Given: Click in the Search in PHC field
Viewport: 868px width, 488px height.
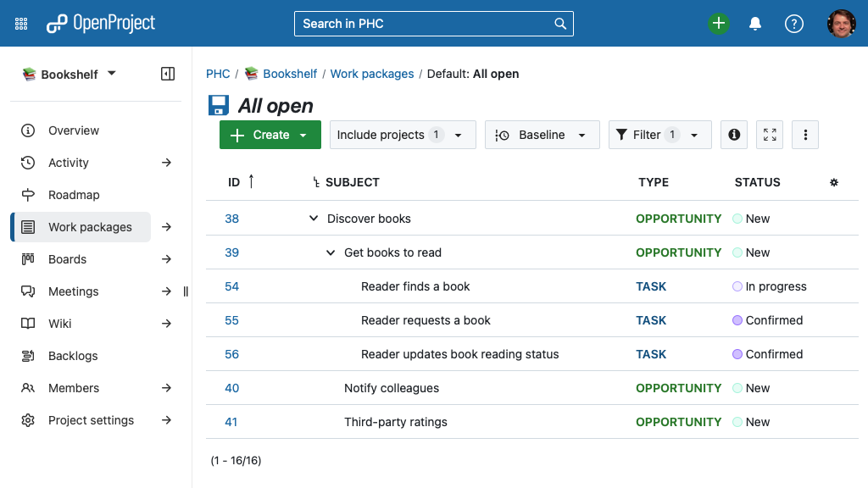Looking at the screenshot, I should 426,24.
